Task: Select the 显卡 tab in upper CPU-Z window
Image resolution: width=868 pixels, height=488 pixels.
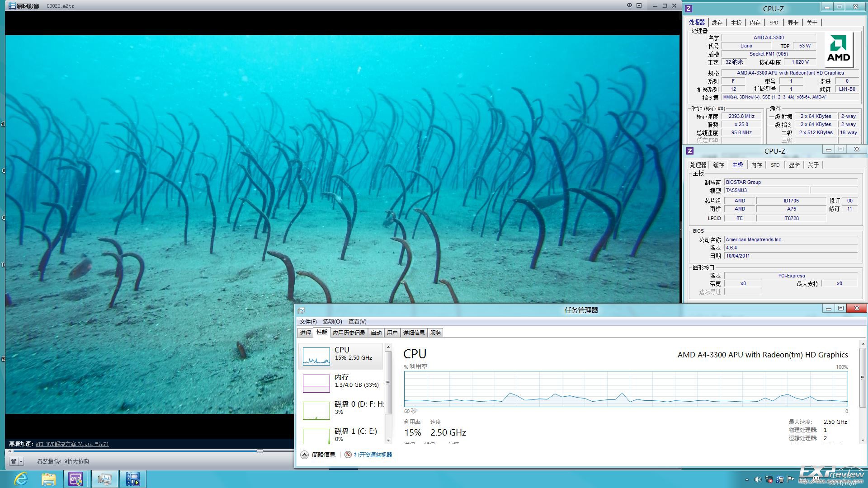Action: point(793,23)
